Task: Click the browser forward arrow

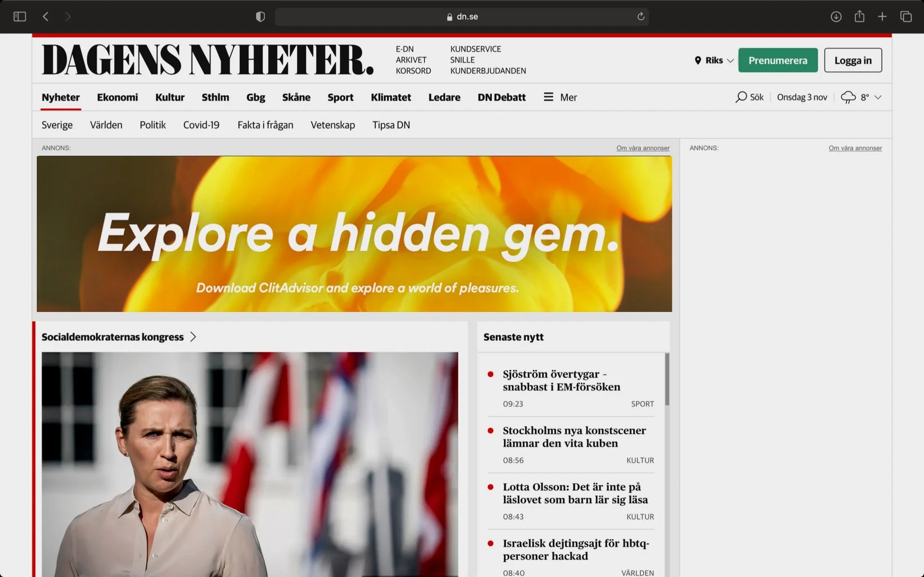Action: pyautogui.click(x=68, y=16)
